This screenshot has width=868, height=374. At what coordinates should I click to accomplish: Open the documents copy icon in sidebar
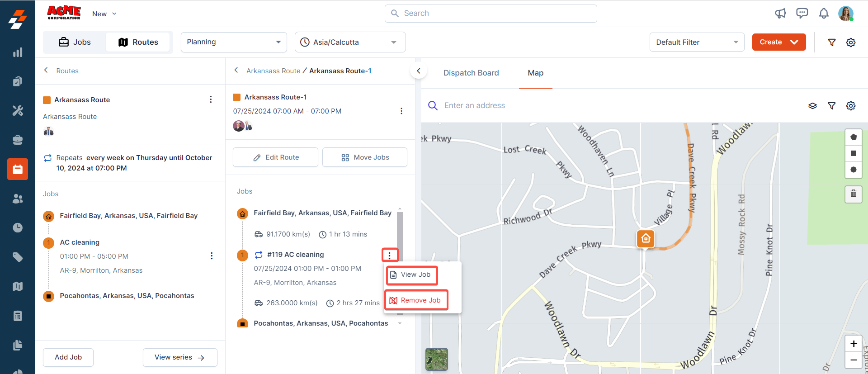[18, 345]
